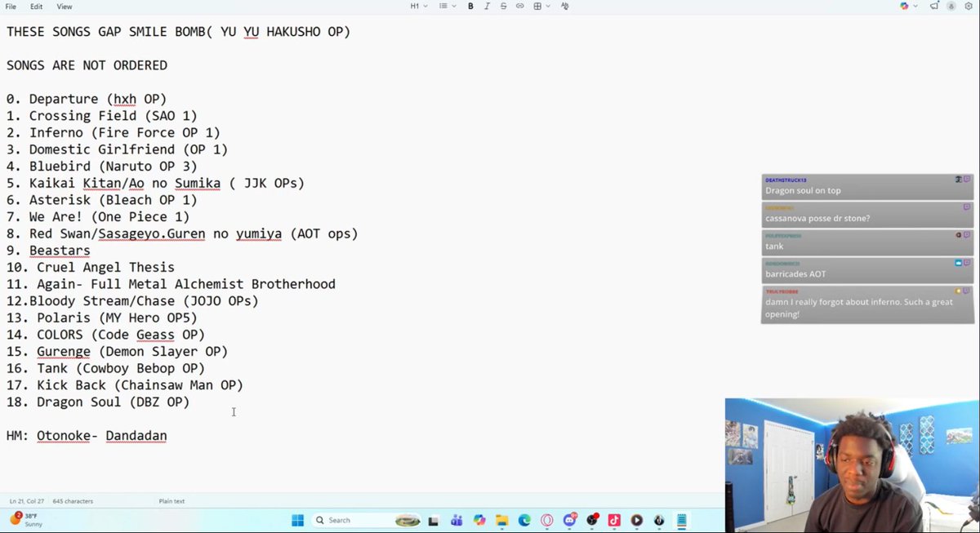Click the line '0. Departure (hxh OP)'
Screen dimensions: 980x533
[87, 99]
